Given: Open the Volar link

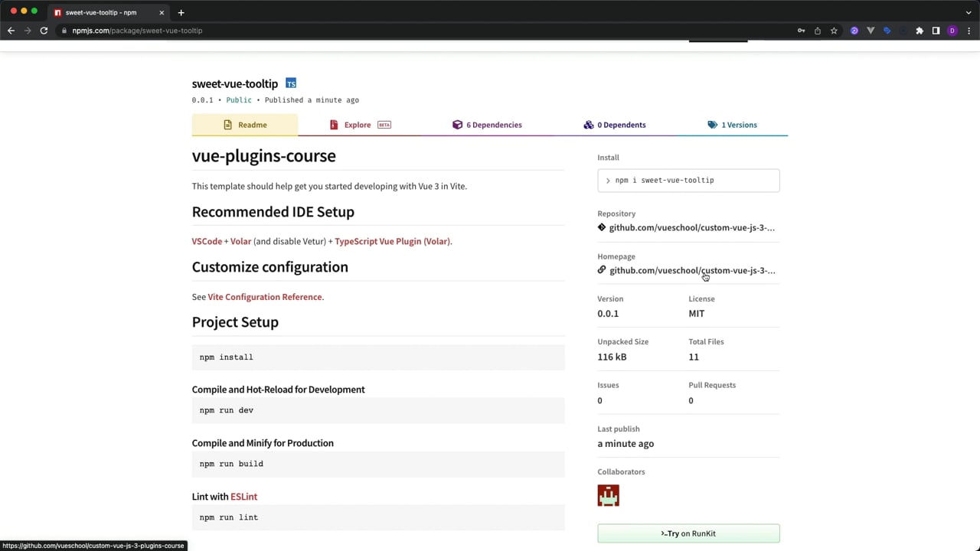Looking at the screenshot, I should [240, 241].
